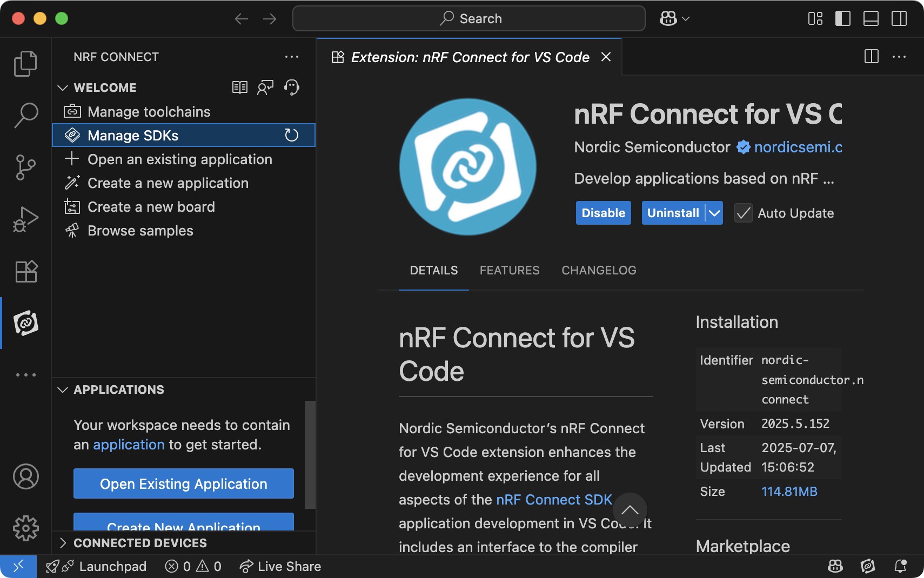
Task: Click the Copilot icon in status bar
Action: coord(835,566)
